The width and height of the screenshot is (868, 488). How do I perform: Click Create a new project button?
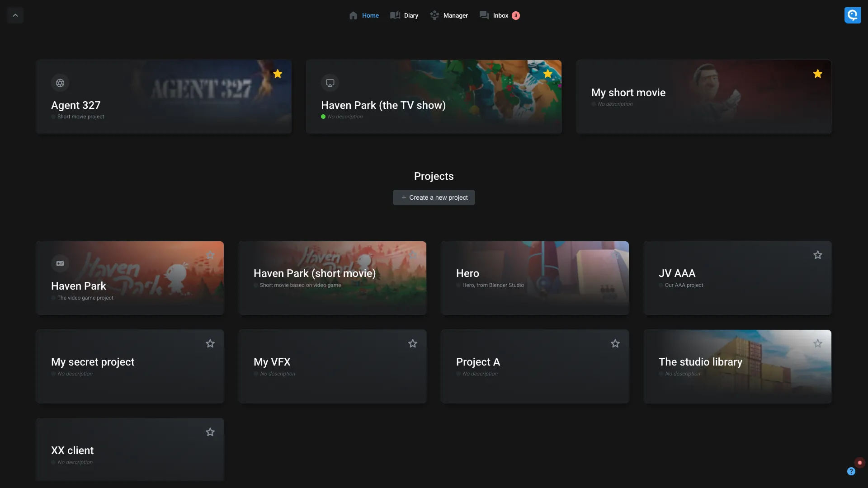point(434,197)
